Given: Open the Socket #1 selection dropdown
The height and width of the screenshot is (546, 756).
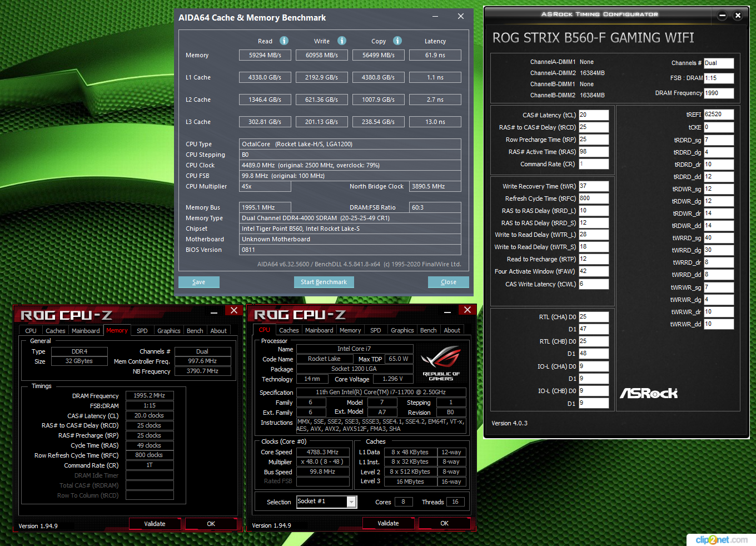Looking at the screenshot, I should pos(351,502).
